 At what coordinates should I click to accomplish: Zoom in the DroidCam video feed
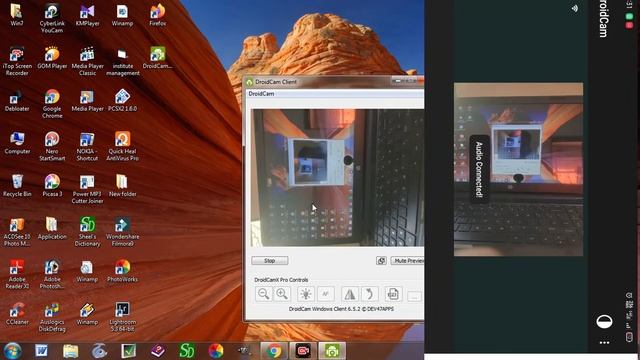tap(282, 294)
